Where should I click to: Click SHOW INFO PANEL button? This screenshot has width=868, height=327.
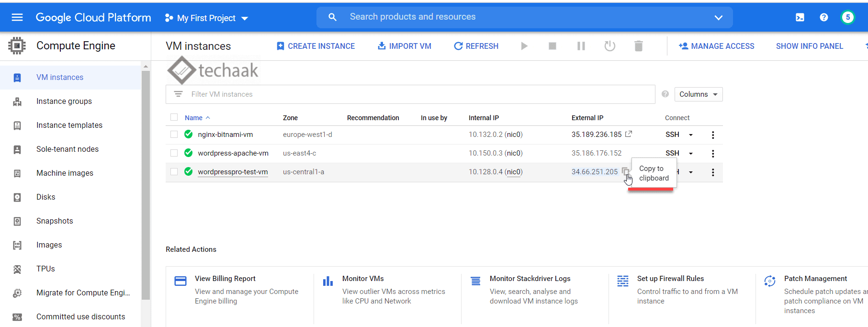click(810, 46)
